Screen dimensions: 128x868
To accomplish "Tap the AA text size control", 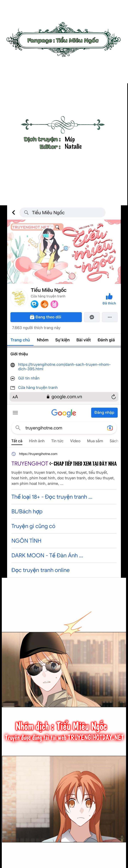I will click(15, 397).
